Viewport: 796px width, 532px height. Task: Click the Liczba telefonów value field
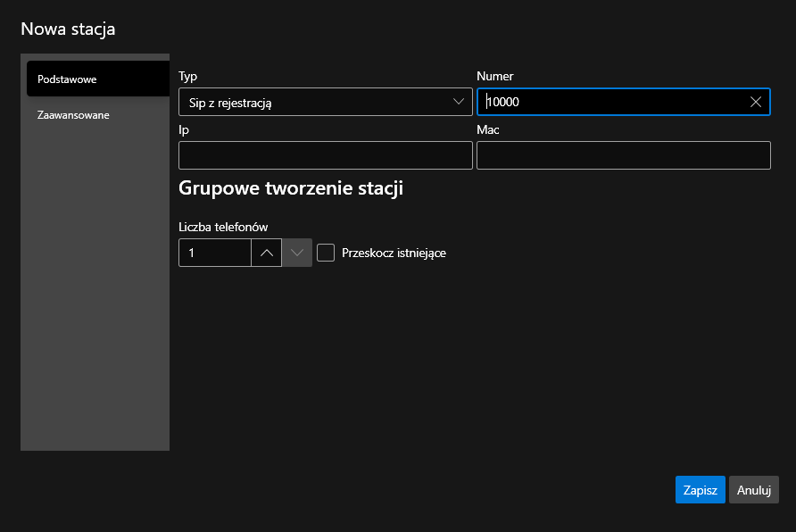tap(214, 253)
